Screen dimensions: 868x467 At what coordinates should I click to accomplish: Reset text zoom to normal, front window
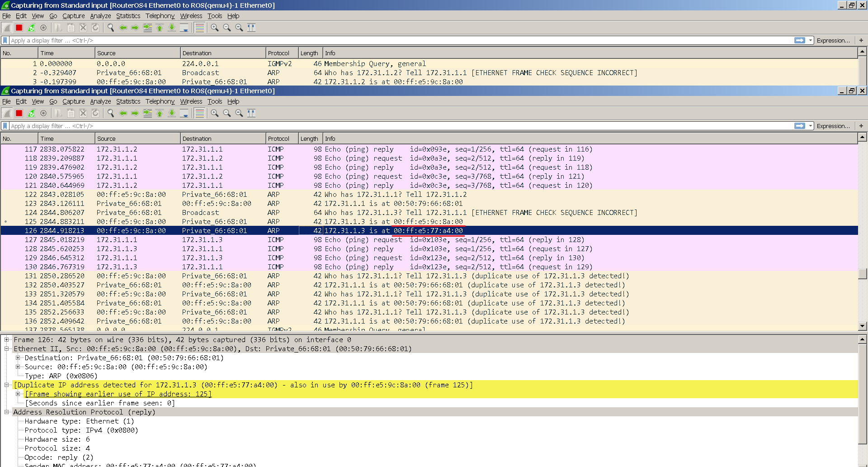(239, 113)
